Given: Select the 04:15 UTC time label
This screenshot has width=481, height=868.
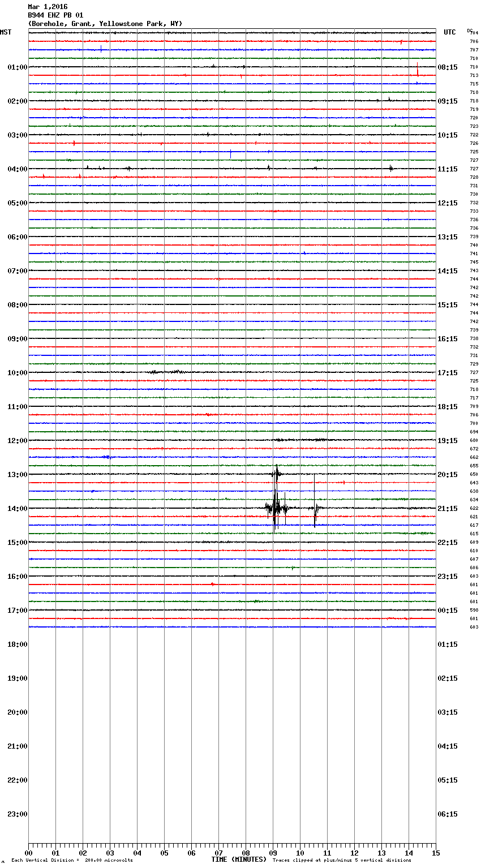Looking at the screenshot, I should coord(448,746).
